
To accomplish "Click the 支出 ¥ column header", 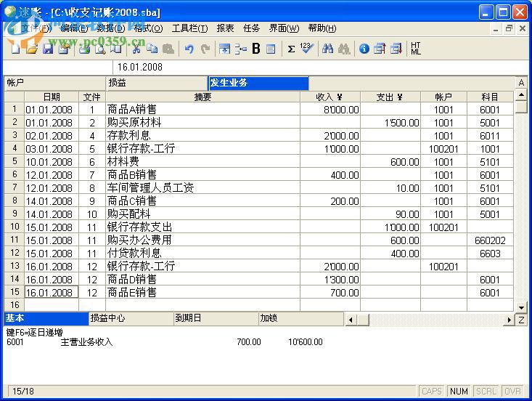I will tap(390, 97).
